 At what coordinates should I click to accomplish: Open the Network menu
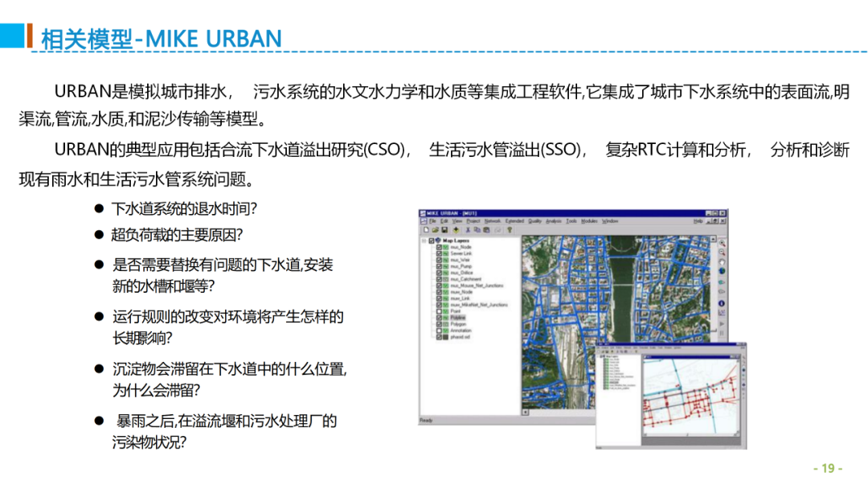[x=492, y=221]
